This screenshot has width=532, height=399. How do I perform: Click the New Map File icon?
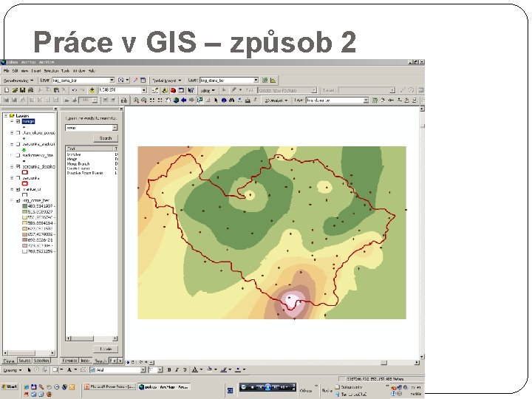click(x=7, y=90)
